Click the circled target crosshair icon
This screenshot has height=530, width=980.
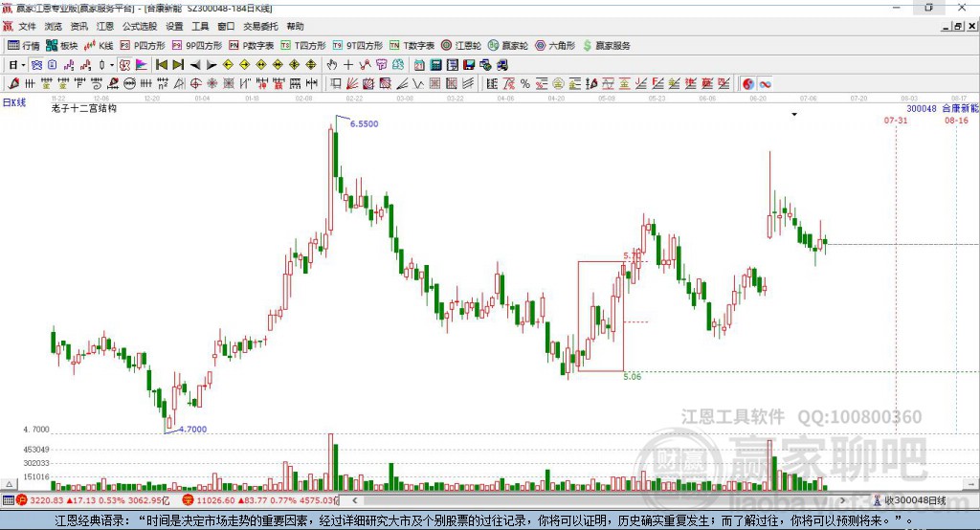click(x=195, y=84)
